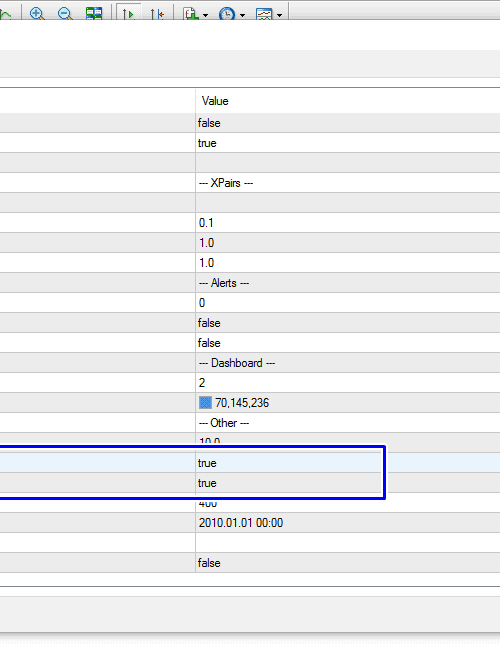Click the Templates chart icon

pos(264,13)
